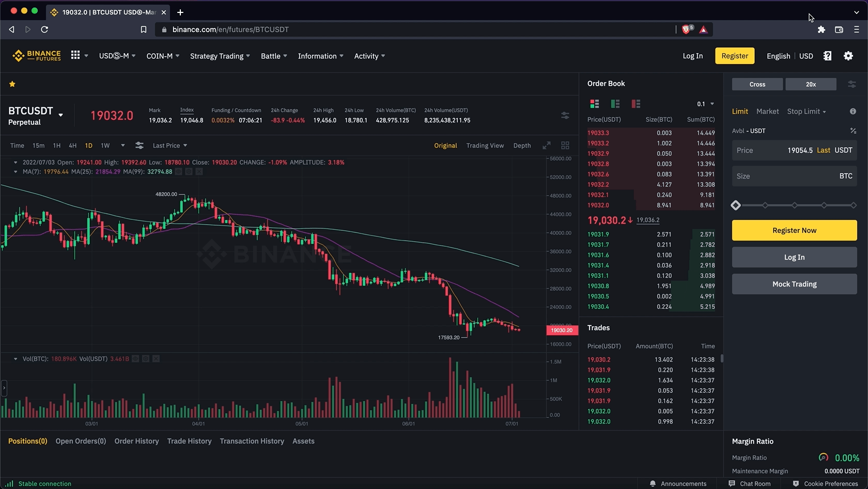Click the order size slider handle

pyautogui.click(x=736, y=206)
